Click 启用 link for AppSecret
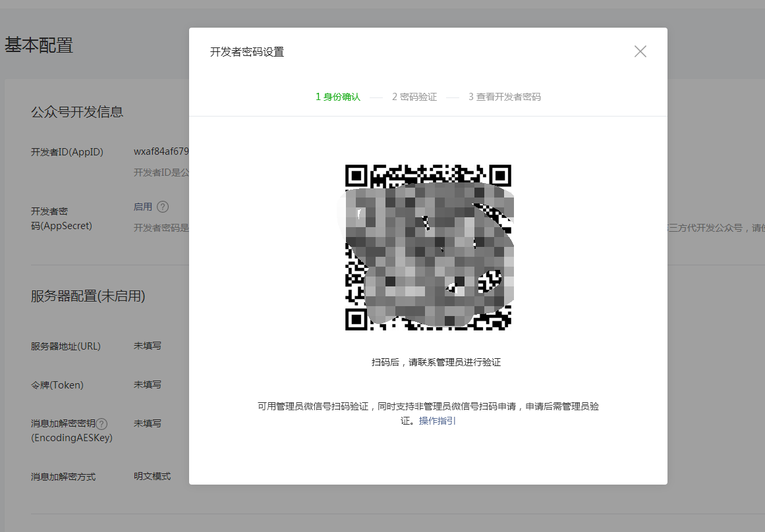 click(143, 207)
